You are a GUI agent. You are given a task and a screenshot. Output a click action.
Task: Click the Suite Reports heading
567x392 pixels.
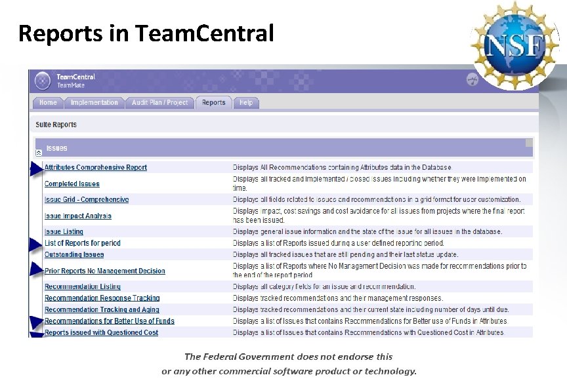click(x=56, y=125)
